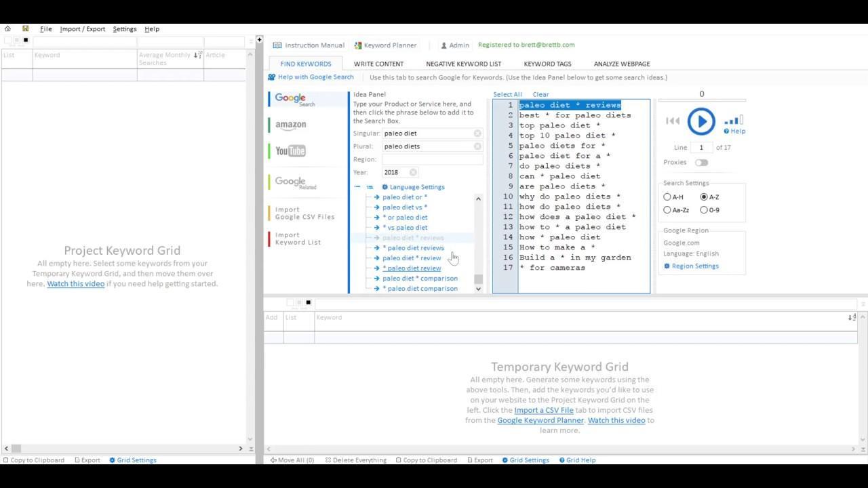Viewport: 868px width, 488px height.
Task: Open the Help menu
Action: [152, 29]
